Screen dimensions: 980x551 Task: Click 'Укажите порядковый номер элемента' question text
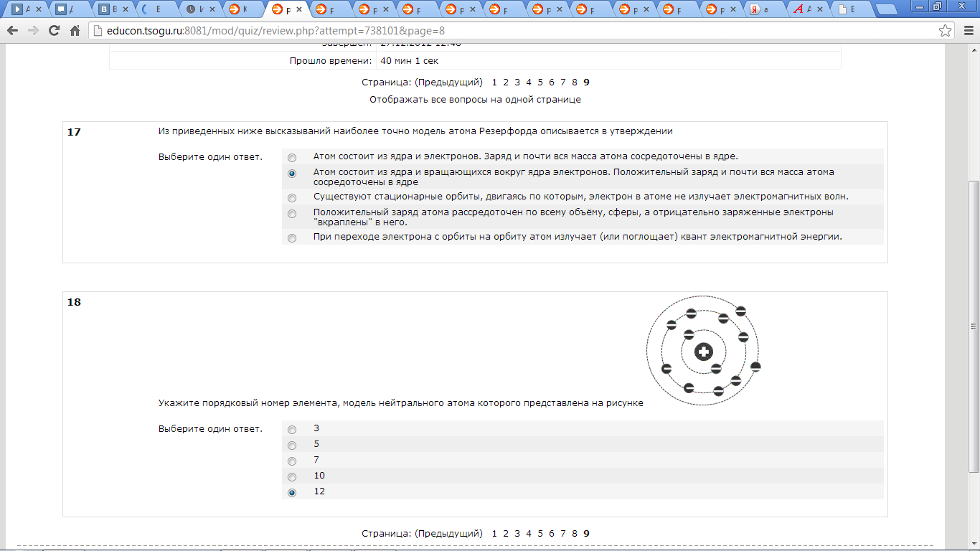coord(401,403)
